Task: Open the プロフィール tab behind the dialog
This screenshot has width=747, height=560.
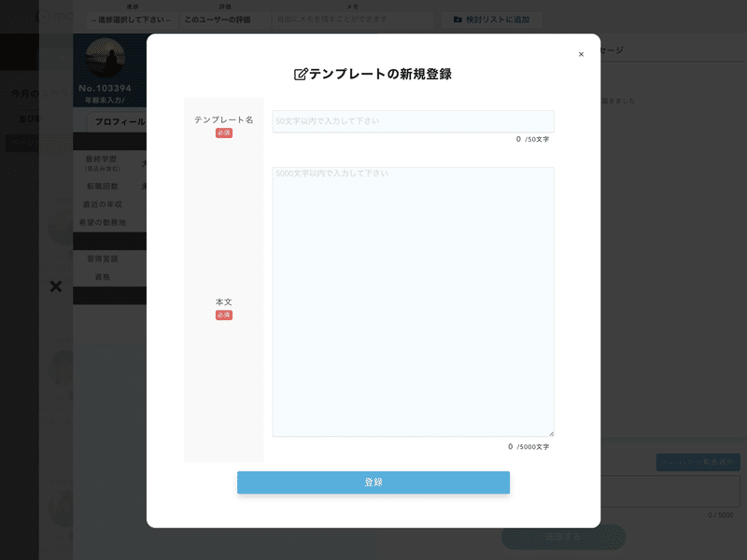Action: (x=120, y=122)
